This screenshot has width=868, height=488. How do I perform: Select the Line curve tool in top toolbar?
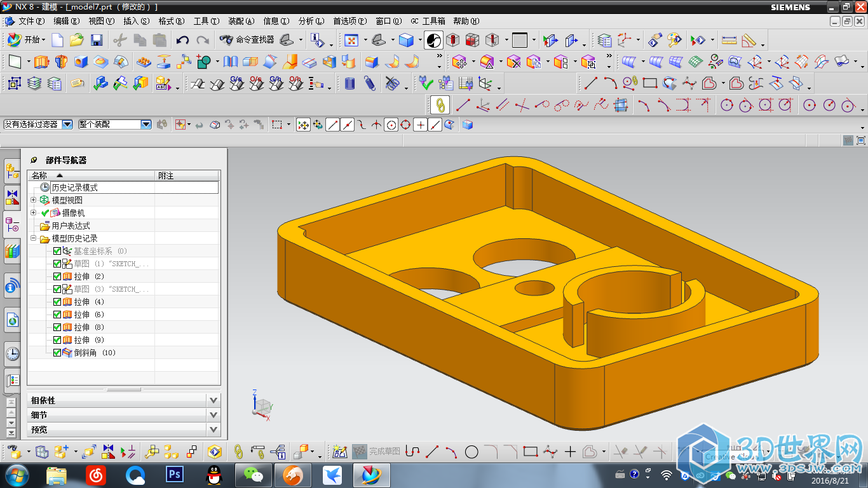[591, 83]
